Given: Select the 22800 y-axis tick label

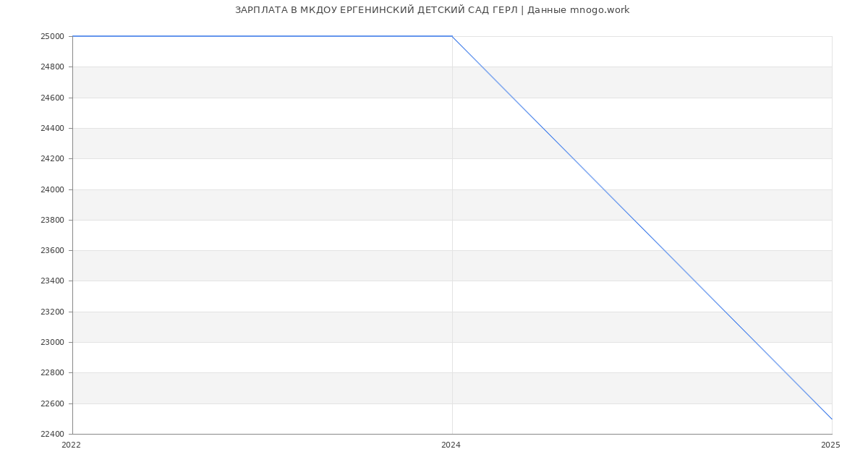Looking at the screenshot, I should pos(54,373).
